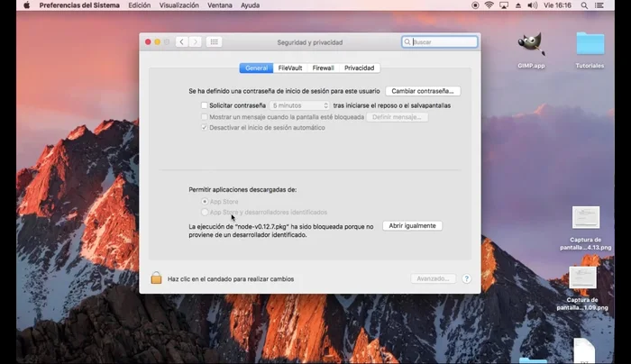Click the Abrir igualmente button
This screenshot has width=631, height=364.
(x=412, y=225)
